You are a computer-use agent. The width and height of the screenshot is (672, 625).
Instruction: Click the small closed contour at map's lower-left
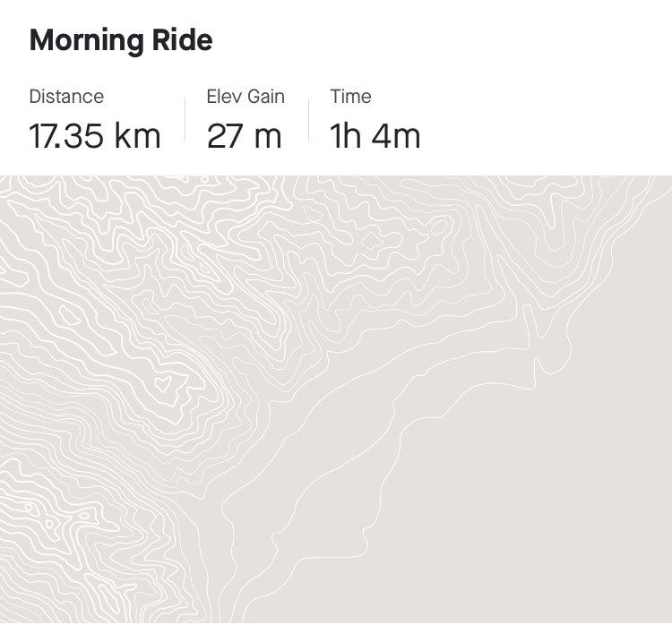[30, 509]
